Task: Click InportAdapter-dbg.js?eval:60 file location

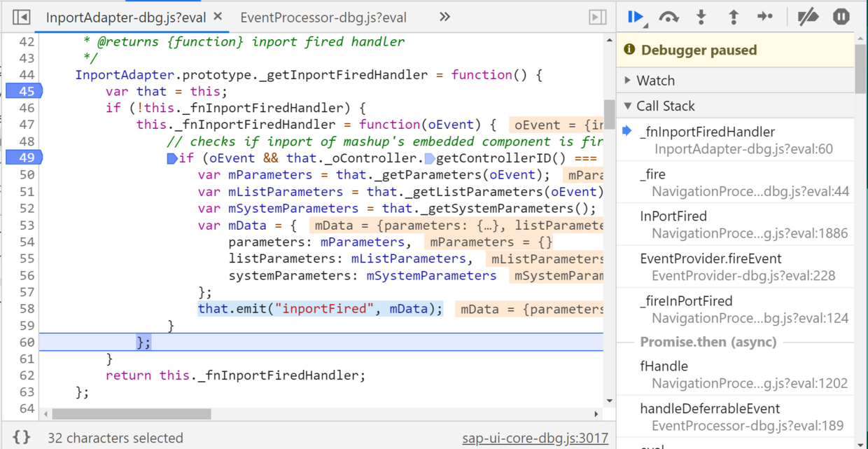Action: 743,149
